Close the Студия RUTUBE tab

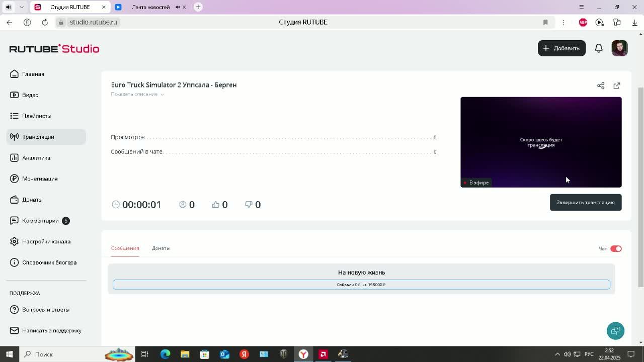click(x=104, y=7)
